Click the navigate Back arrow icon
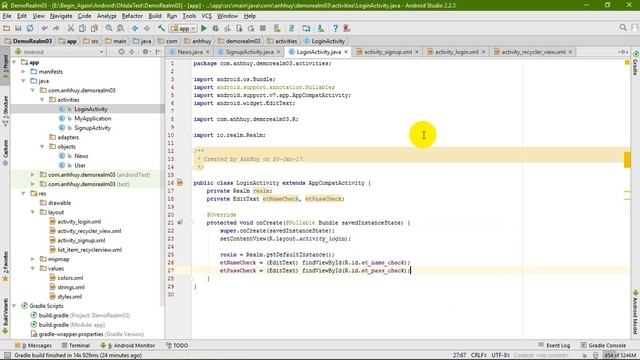640x360 pixels. pyautogui.click(x=135, y=28)
